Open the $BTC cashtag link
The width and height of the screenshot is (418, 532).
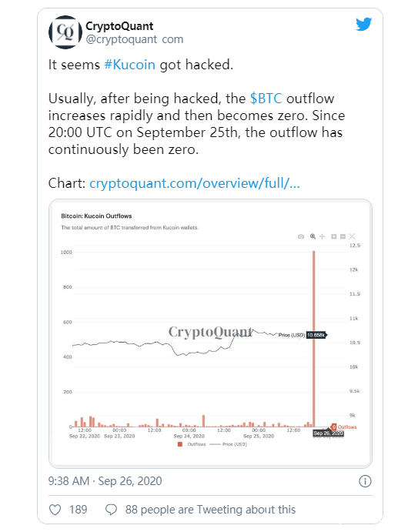point(266,99)
